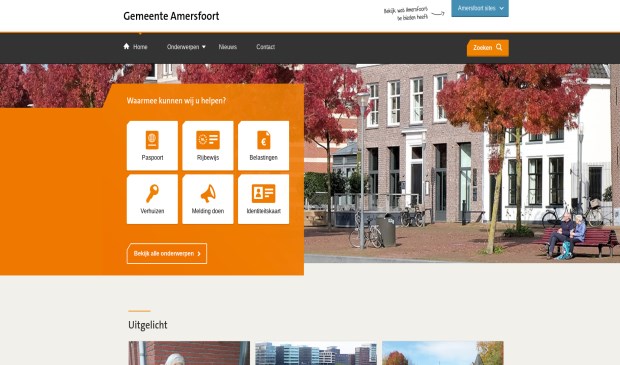Select the Home menu link
Image resolution: width=620 pixels, height=365 pixels.
(135, 47)
